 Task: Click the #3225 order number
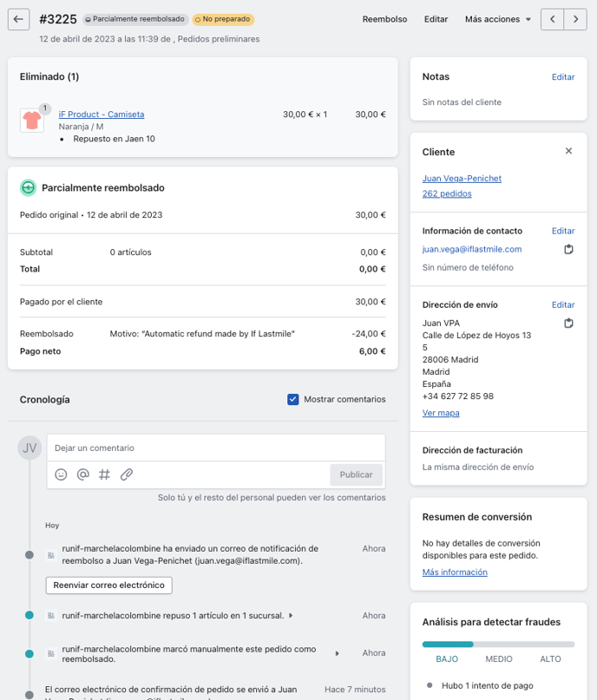(58, 19)
